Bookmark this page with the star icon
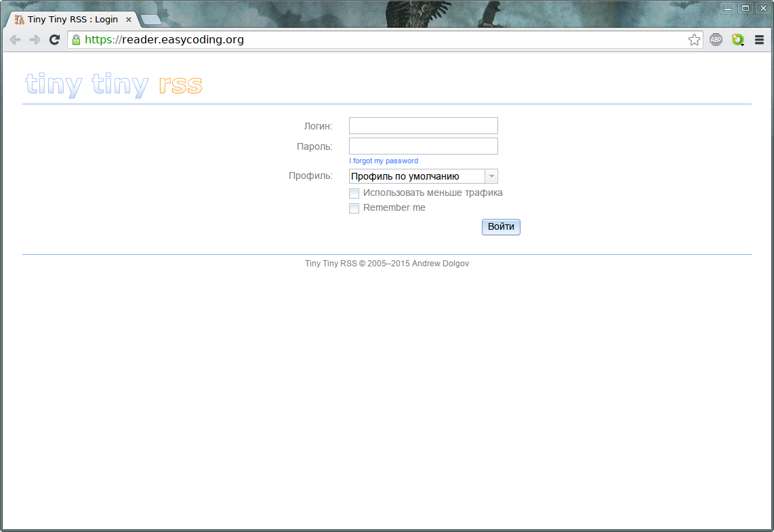The height and width of the screenshot is (532, 774). click(x=694, y=40)
